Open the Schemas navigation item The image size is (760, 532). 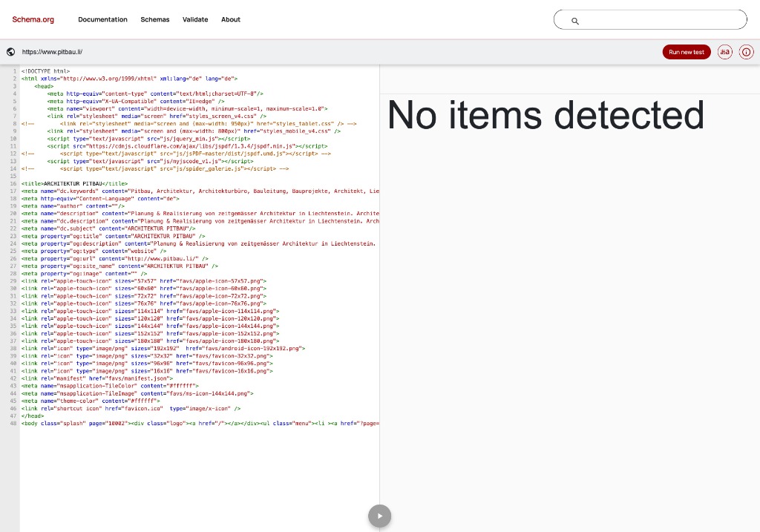click(x=155, y=19)
